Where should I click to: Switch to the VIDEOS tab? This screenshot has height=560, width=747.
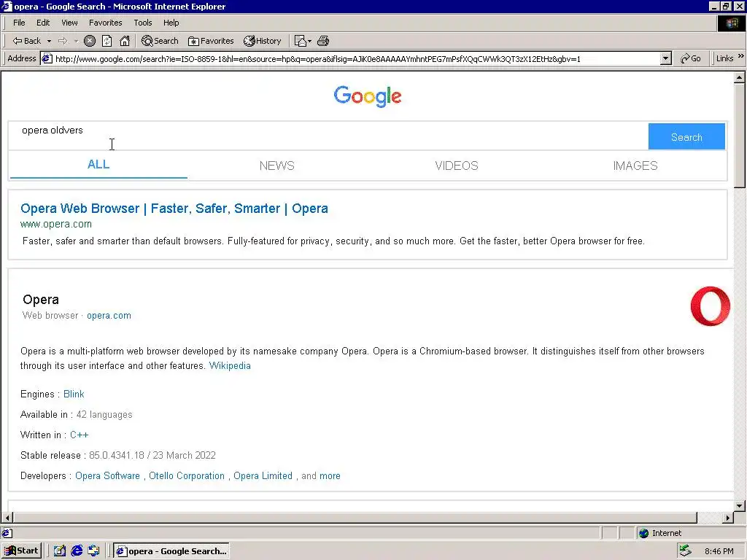[457, 166]
